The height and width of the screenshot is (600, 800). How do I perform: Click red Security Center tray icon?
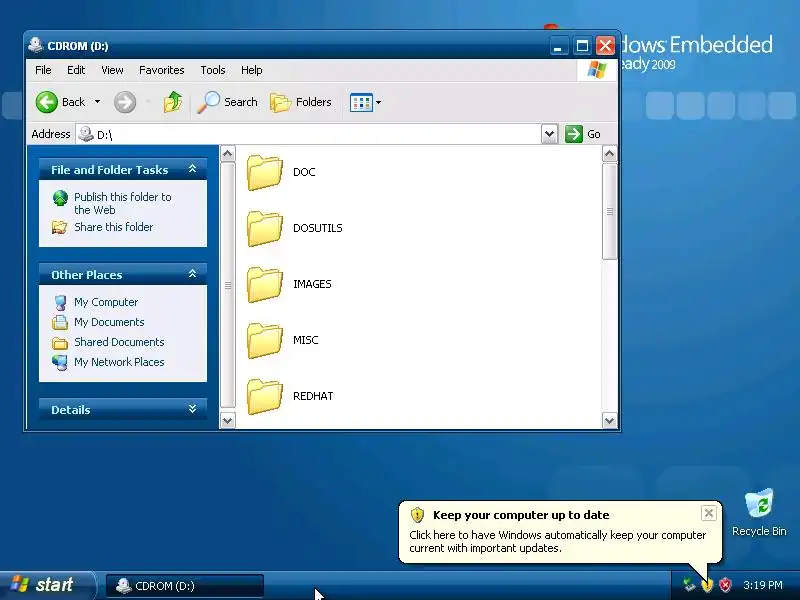pos(725,585)
